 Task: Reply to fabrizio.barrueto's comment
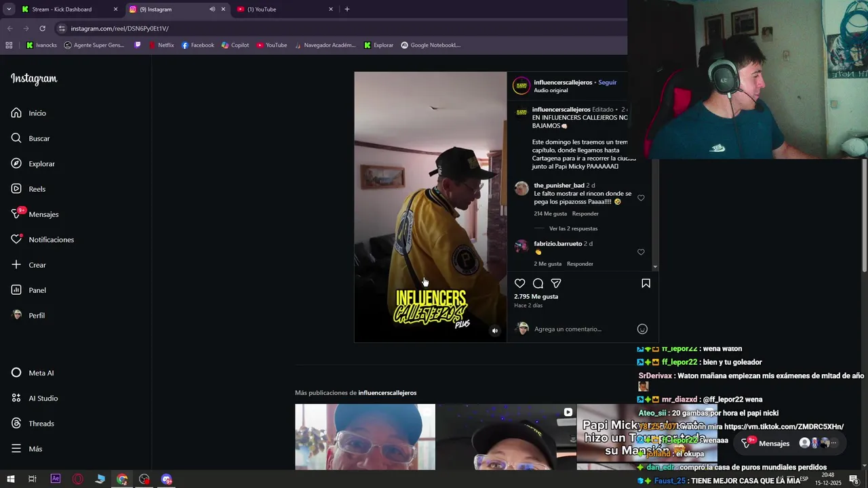click(580, 264)
